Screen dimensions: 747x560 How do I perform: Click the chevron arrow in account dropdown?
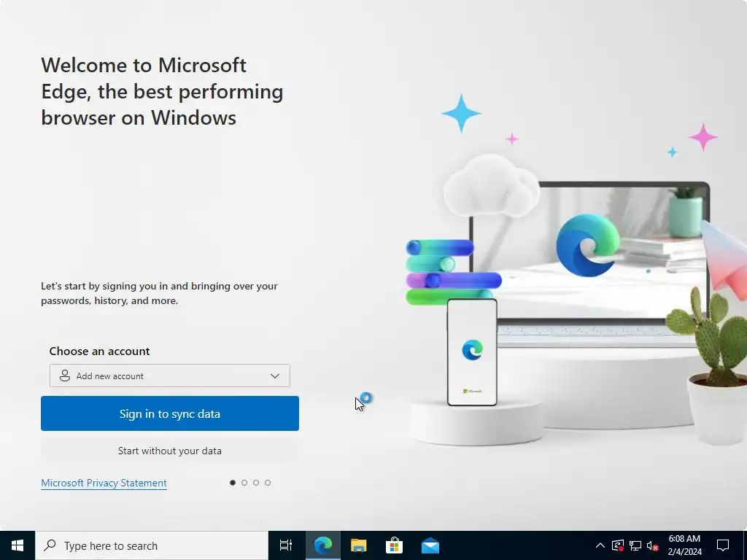[x=275, y=376]
